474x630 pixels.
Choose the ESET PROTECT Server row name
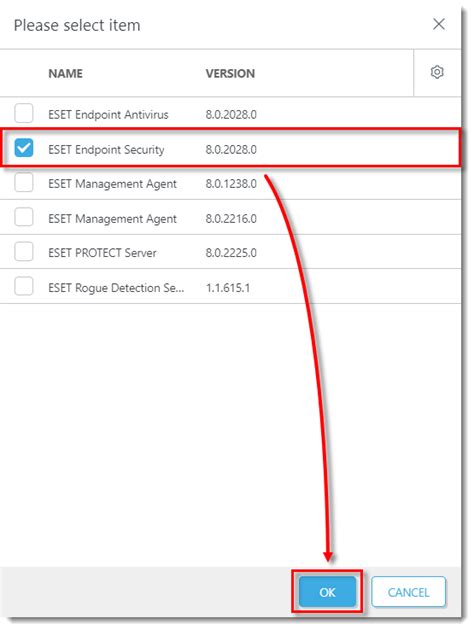pyautogui.click(x=102, y=253)
